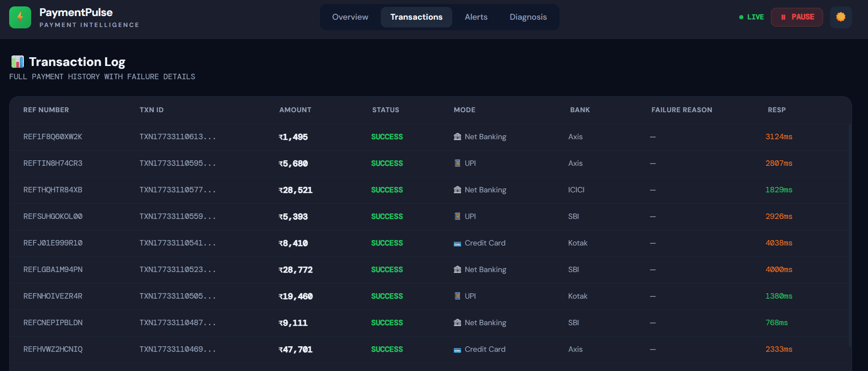Click the ₹8,410 amount

tap(293, 243)
